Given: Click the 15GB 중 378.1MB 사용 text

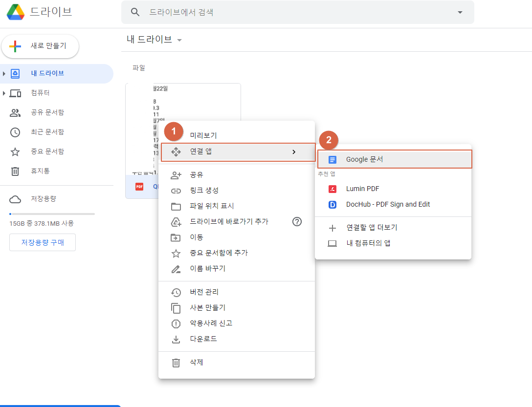Looking at the screenshot, I should click(42, 224).
